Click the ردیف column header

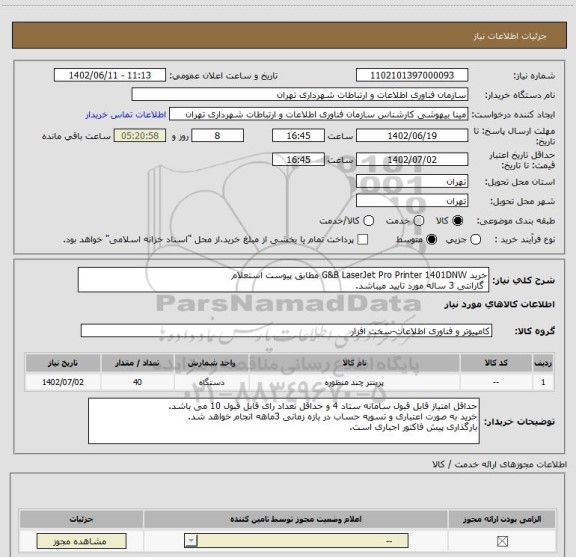click(543, 363)
